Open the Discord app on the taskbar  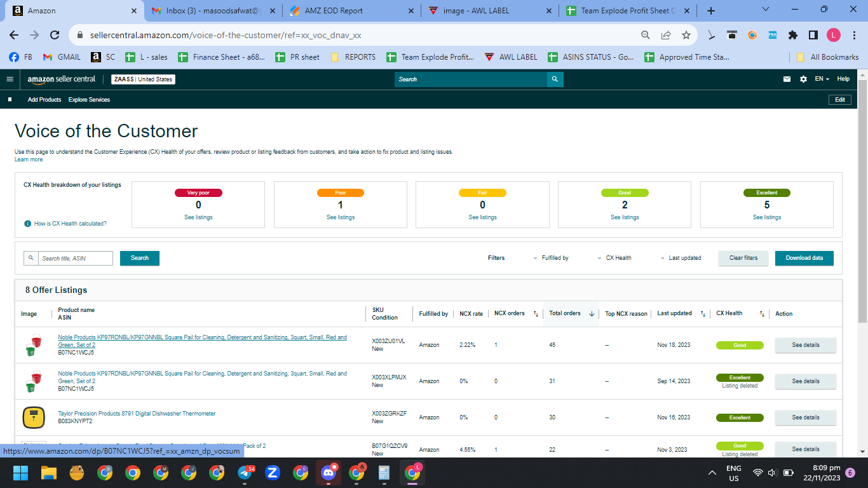(x=329, y=473)
